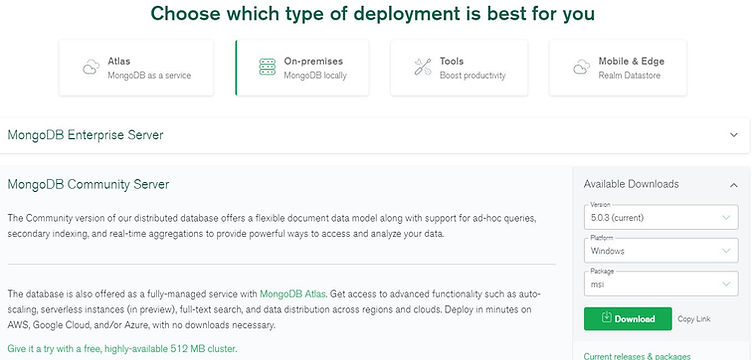The image size is (754, 360).
Task: Click the Tools wrench icon
Action: click(423, 67)
